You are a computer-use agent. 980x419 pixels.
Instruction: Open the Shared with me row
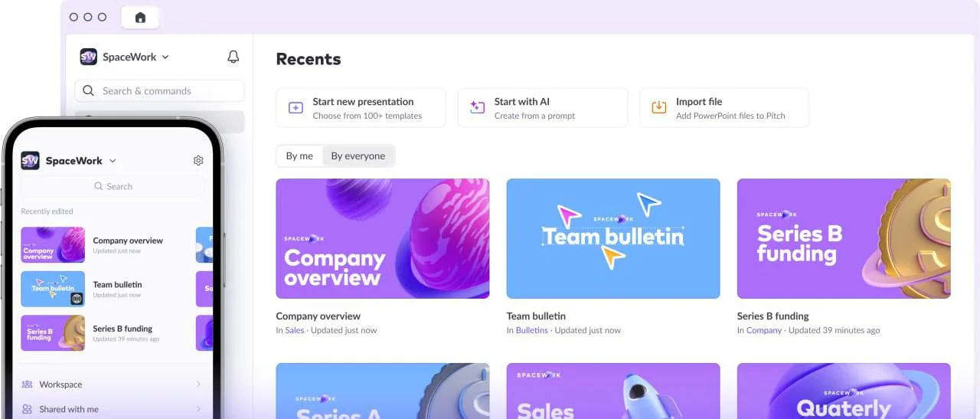(x=112, y=409)
